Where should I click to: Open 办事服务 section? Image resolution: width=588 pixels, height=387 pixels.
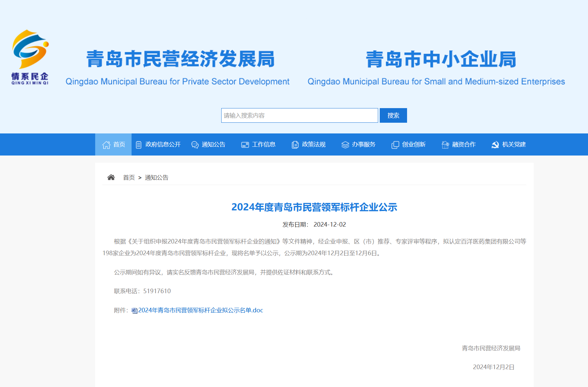coord(364,144)
